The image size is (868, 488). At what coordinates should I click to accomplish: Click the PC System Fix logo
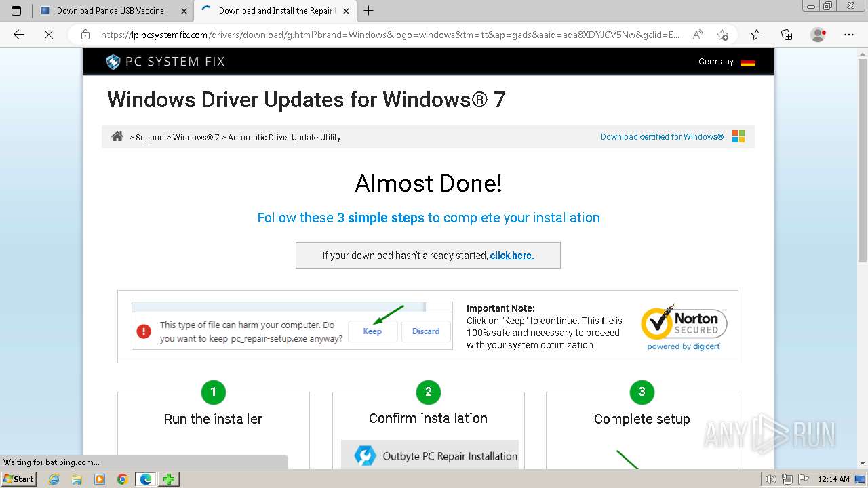pos(165,62)
